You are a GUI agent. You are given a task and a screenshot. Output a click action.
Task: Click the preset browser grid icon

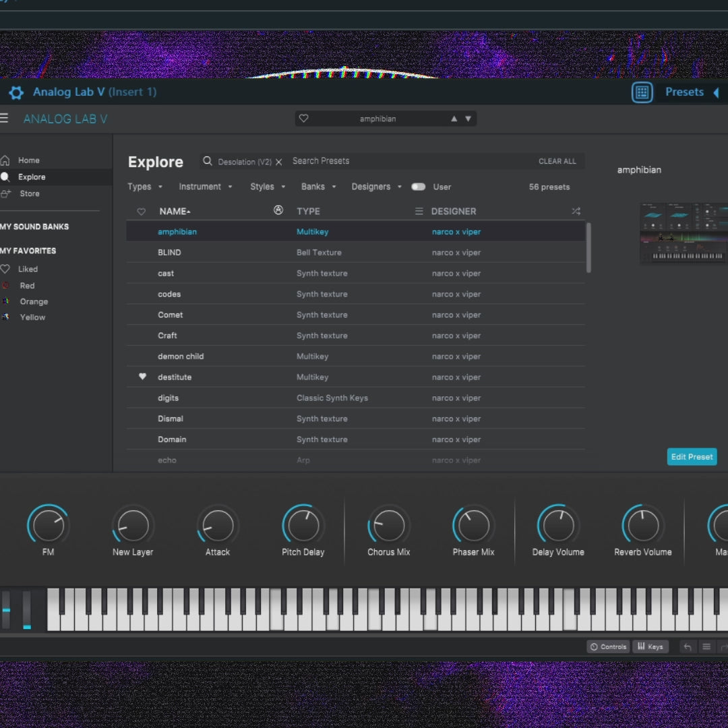pos(642,92)
